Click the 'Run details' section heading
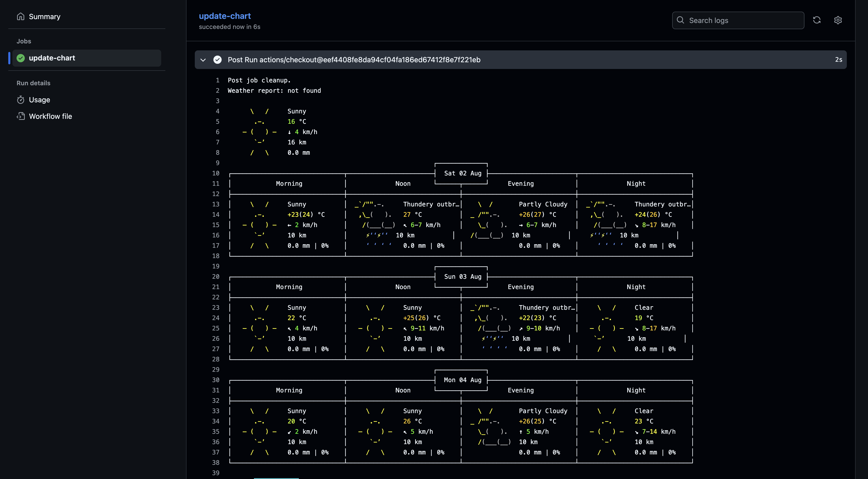868x479 pixels. 33,83
